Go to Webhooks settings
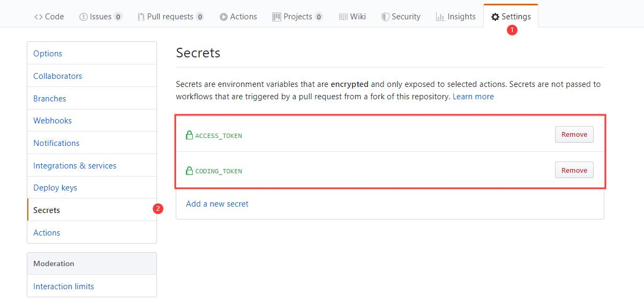This screenshot has height=308, width=644. point(53,121)
